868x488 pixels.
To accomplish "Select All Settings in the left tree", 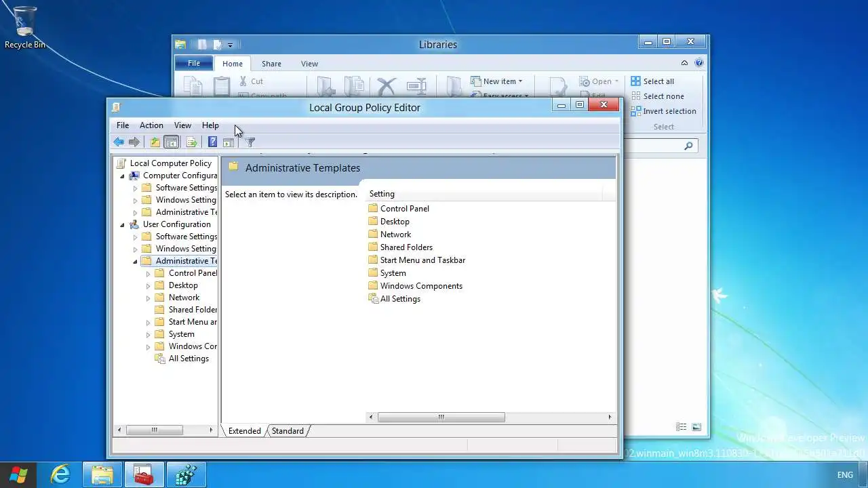I will 189,359.
